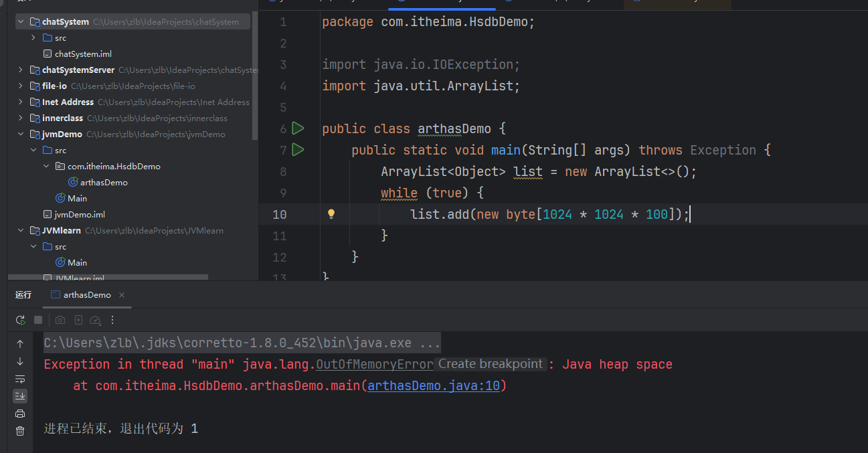Click the 'list' variable on line 8

coord(528,171)
